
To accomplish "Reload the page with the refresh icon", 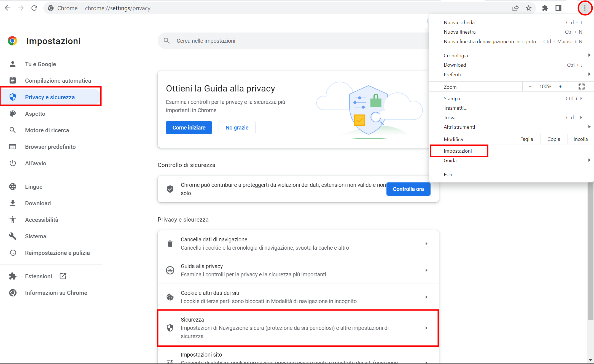I will coord(34,8).
